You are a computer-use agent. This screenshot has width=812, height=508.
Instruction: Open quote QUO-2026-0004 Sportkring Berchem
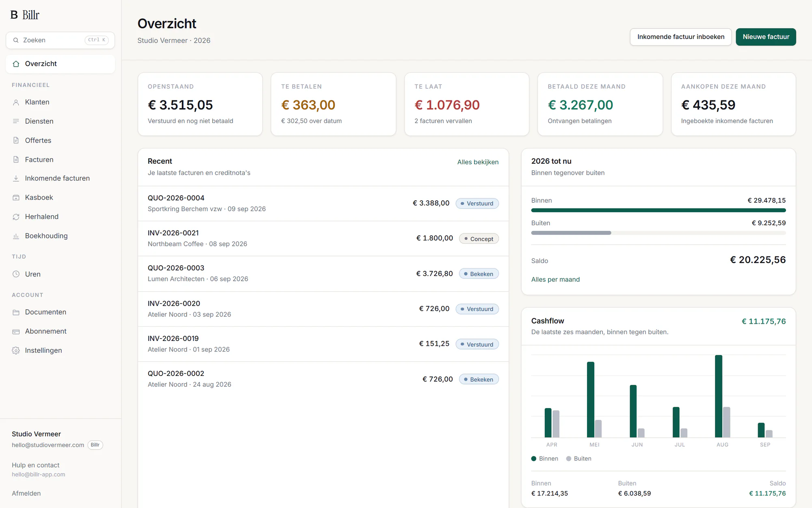pyautogui.click(x=323, y=204)
